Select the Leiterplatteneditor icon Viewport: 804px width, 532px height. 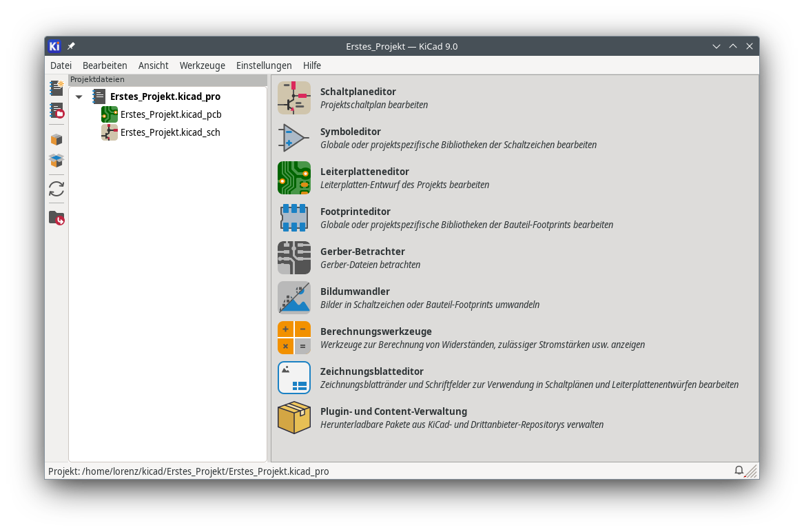click(x=294, y=177)
